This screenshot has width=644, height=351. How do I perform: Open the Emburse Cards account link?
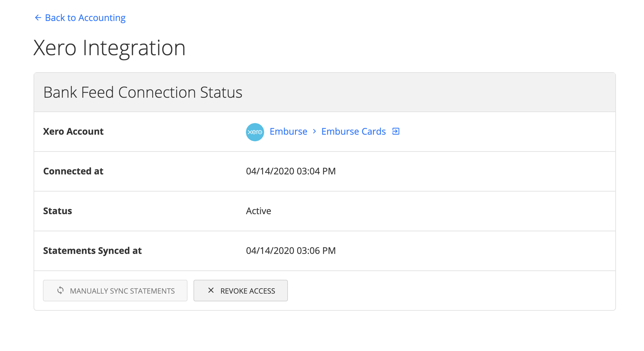point(353,131)
